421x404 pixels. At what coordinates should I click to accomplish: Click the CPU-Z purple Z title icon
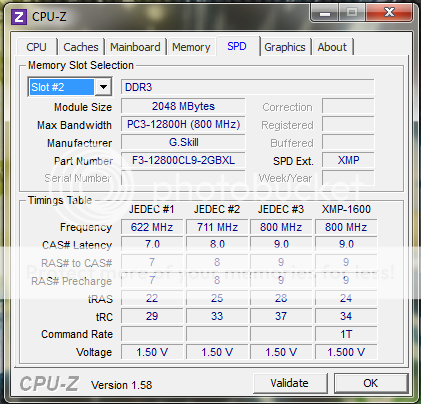coord(19,16)
